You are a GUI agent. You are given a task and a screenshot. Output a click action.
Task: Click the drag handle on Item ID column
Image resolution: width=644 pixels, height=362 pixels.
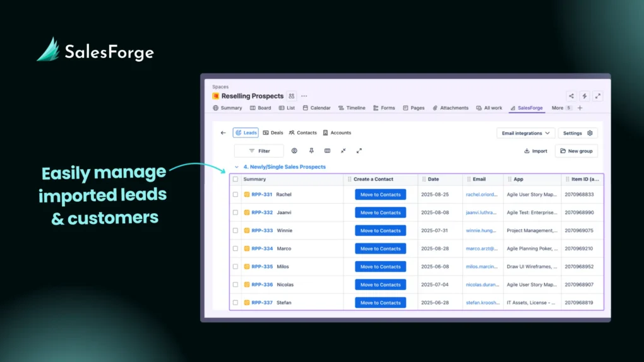click(567, 179)
